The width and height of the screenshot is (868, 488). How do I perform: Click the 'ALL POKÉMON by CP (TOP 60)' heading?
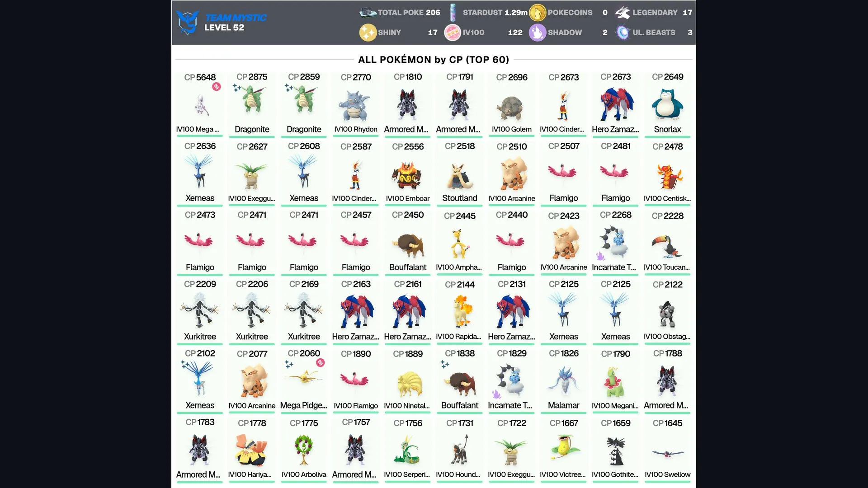(x=434, y=60)
